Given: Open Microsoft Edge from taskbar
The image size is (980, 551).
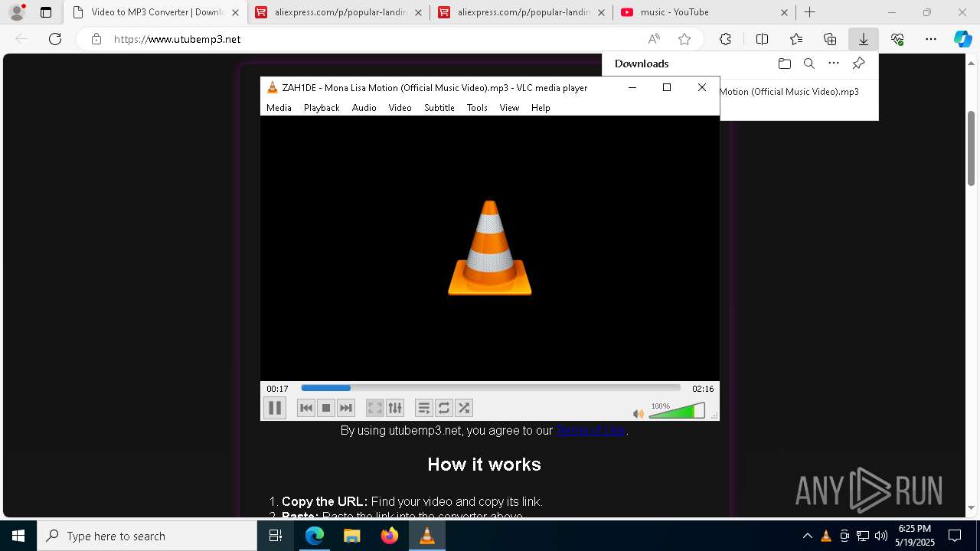Looking at the screenshot, I should click(315, 536).
